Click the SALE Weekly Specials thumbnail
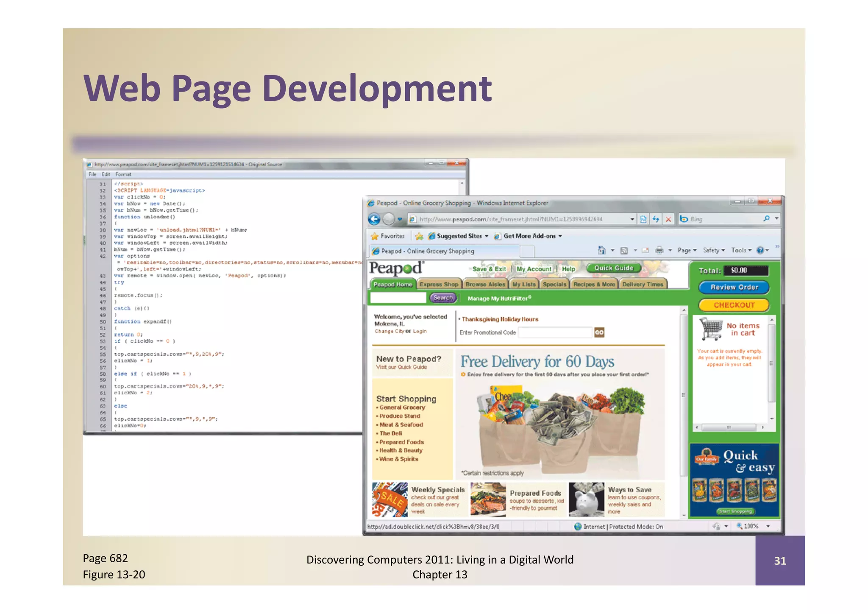This screenshot has width=868, height=614. [x=390, y=500]
